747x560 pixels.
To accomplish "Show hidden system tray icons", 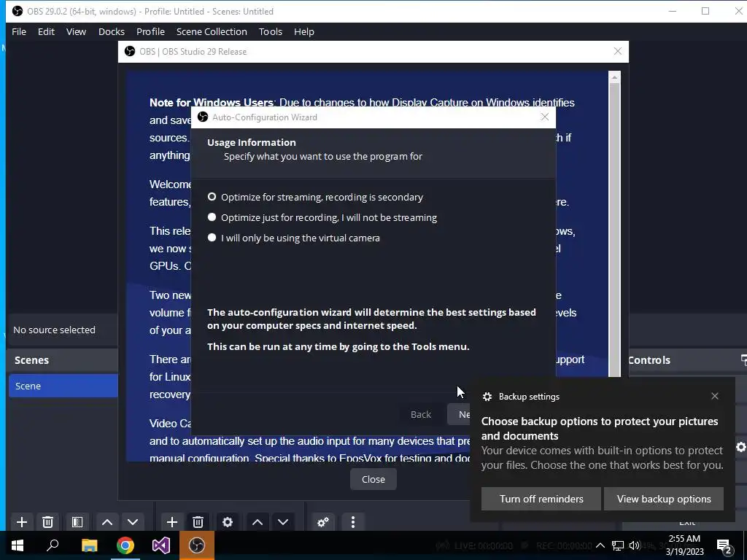I will coord(600,545).
